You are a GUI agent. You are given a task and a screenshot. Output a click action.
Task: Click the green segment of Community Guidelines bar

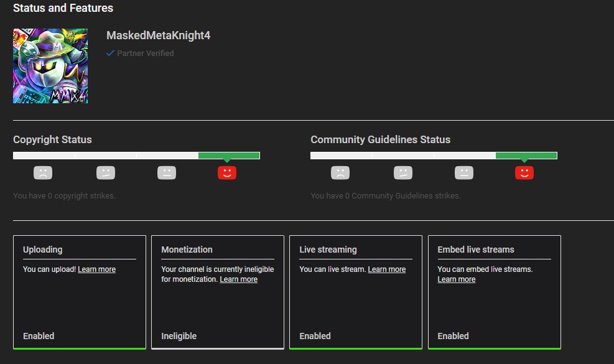pos(526,156)
